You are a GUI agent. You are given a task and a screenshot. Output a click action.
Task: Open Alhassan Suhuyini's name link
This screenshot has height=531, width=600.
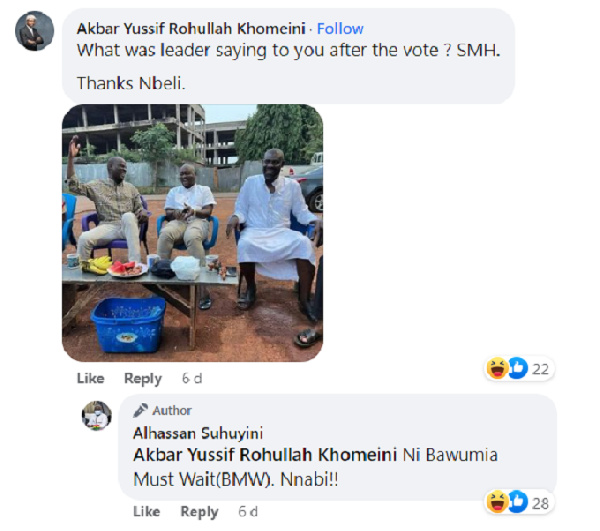click(x=198, y=433)
